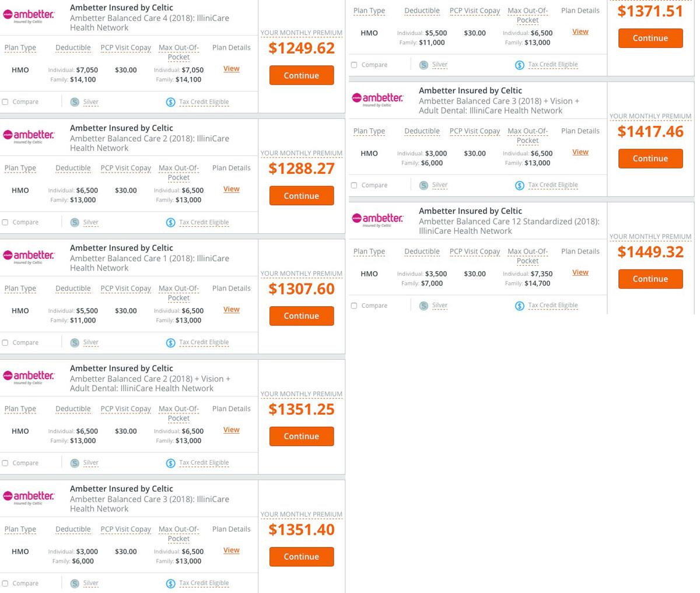
Task: Click the Silver tier icon on the $1449.32 plan
Action: (x=423, y=306)
